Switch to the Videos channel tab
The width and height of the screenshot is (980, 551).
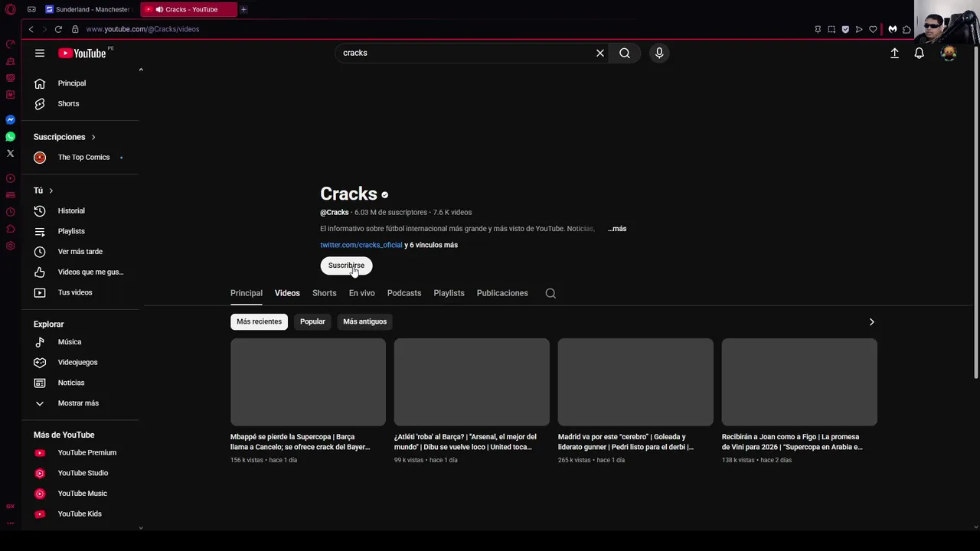pyautogui.click(x=287, y=293)
